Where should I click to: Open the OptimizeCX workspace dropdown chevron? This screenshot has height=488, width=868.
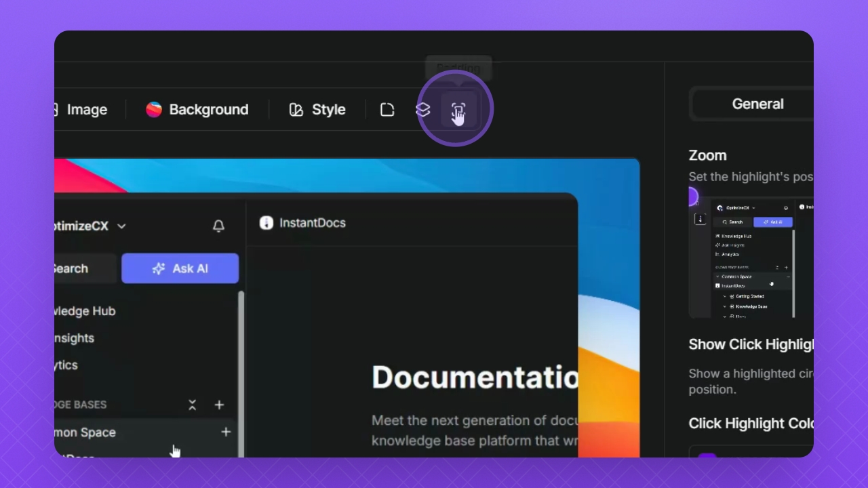coord(121,226)
